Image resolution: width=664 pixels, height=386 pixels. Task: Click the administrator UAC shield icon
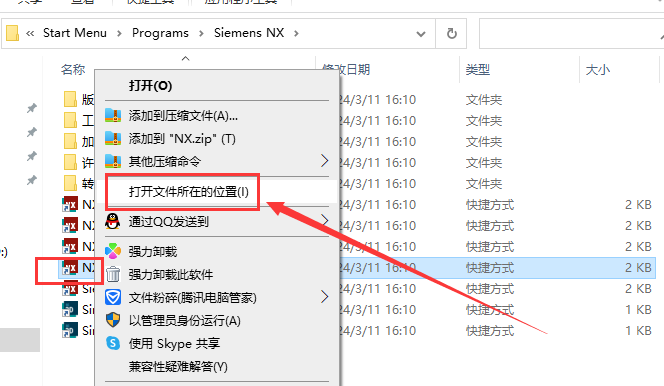click(x=113, y=320)
